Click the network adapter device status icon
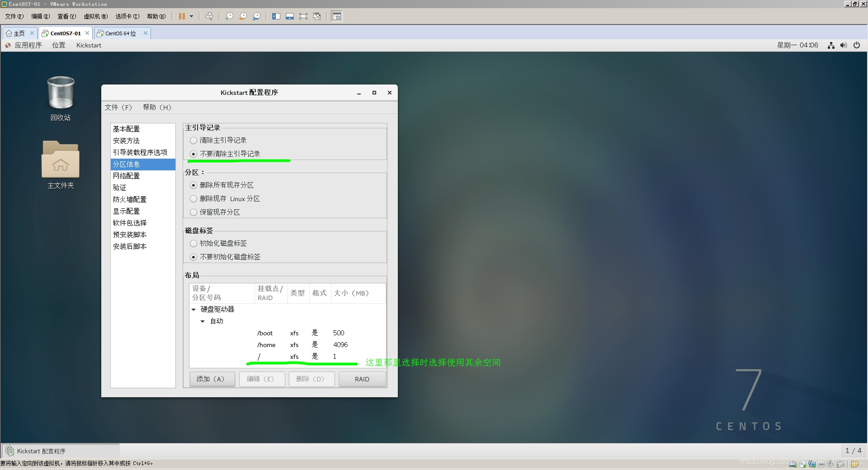Image resolution: width=868 pixels, height=470 pixels. tap(812, 464)
